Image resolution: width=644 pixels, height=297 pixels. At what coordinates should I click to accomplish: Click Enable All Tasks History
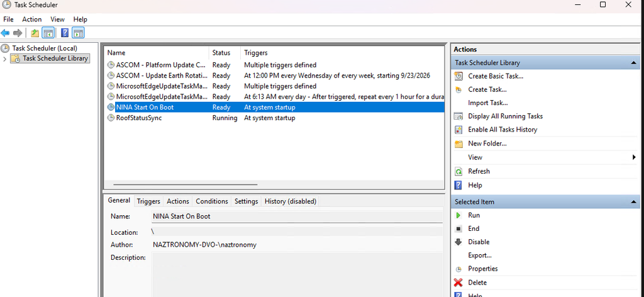pyautogui.click(x=502, y=130)
